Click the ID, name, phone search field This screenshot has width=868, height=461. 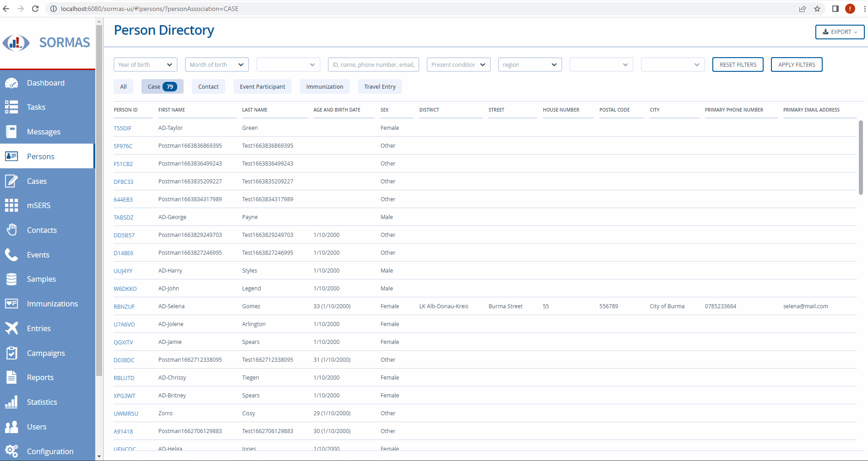(x=373, y=64)
